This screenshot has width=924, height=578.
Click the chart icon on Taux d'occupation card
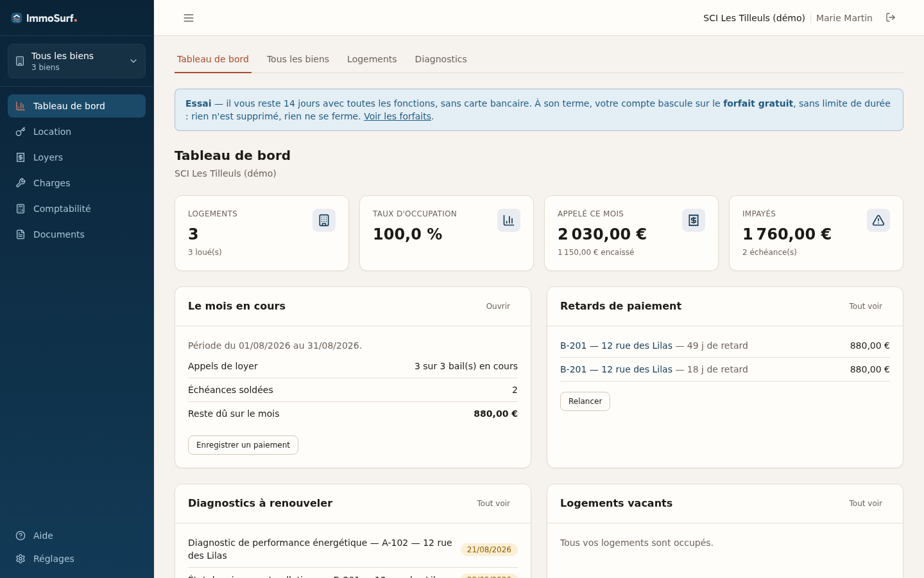[509, 220]
